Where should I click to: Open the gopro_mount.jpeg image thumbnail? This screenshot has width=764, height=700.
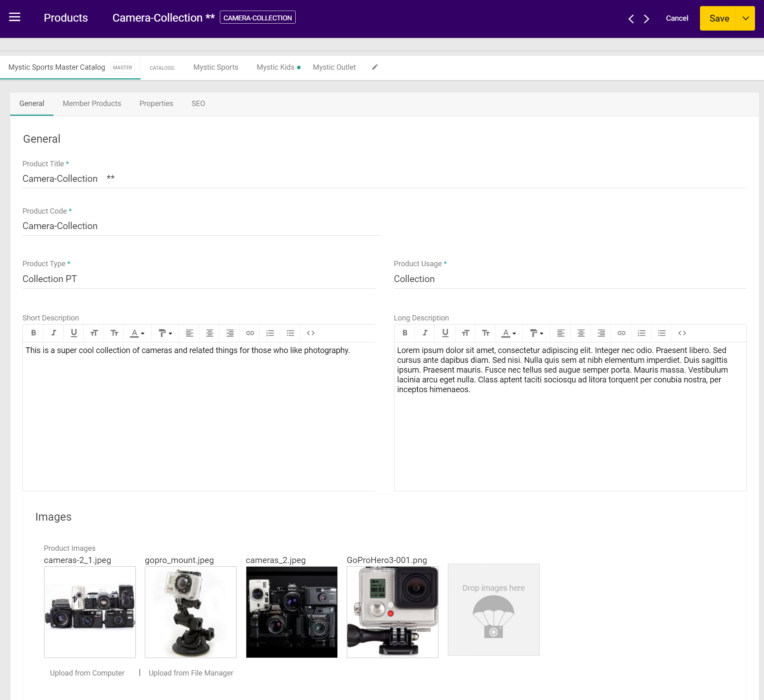[x=190, y=612]
